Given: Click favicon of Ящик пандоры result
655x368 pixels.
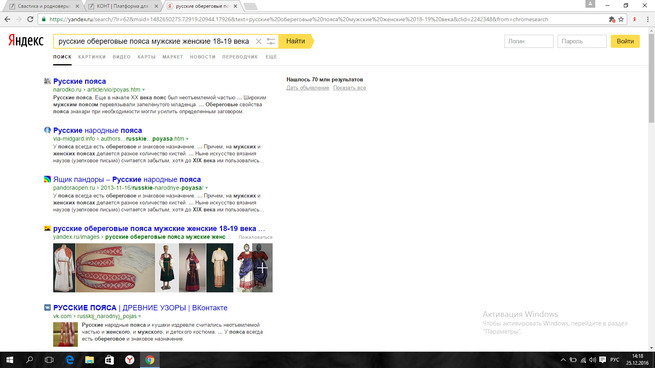Looking at the screenshot, I should click(47, 179).
